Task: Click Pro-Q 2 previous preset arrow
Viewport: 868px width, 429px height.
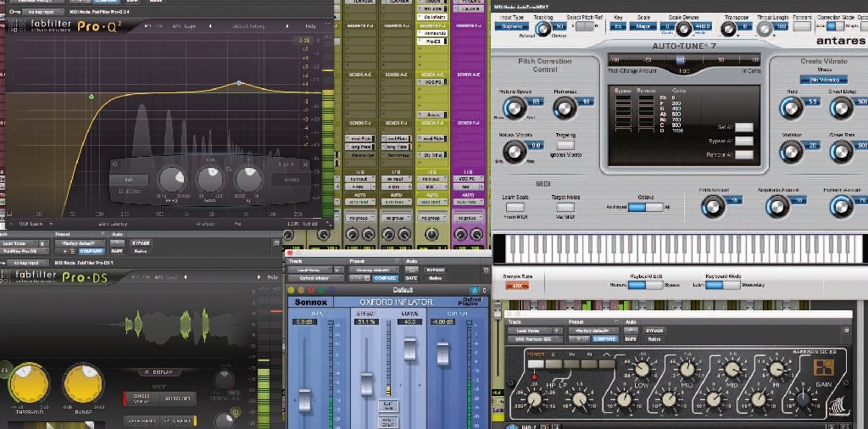Action: pos(210,26)
